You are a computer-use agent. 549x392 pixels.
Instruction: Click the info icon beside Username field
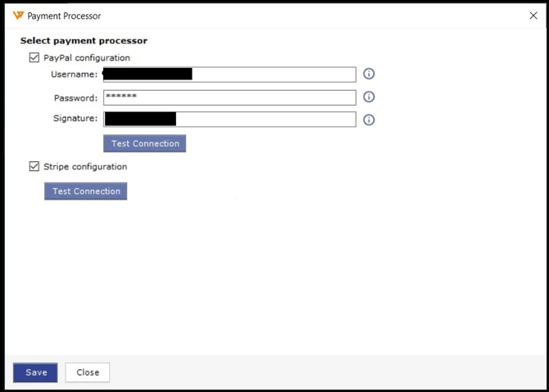point(369,74)
